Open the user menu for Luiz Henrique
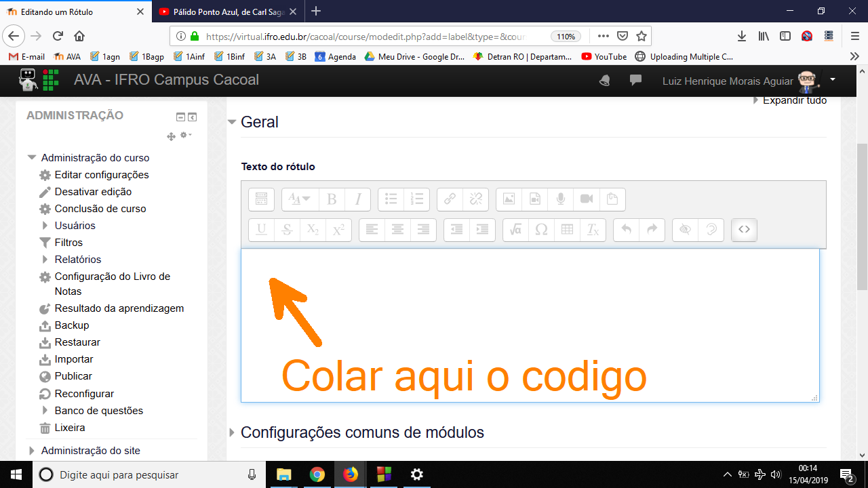 click(832, 80)
